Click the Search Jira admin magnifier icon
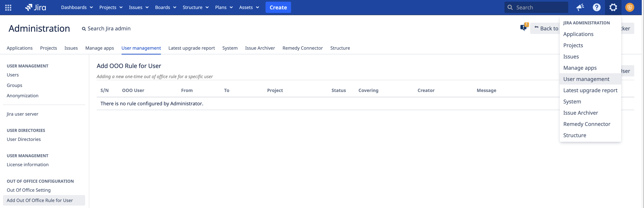 pos(84,28)
